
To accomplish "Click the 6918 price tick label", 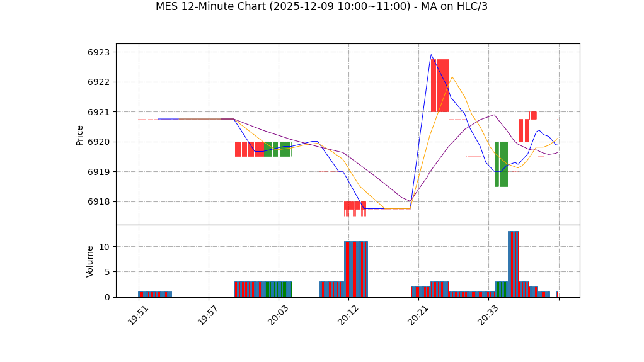I will (x=98, y=201).
